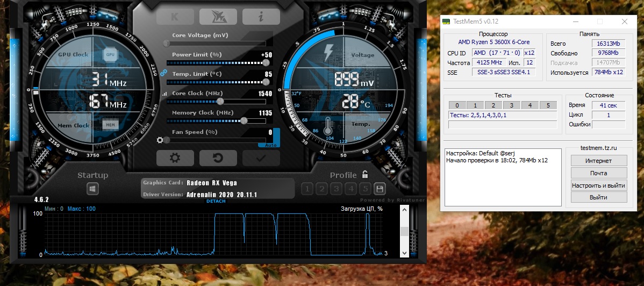Viewport: 644px width, 286px height.
Task: Click the reset-to-defaults circular arrow button
Action: point(218,158)
